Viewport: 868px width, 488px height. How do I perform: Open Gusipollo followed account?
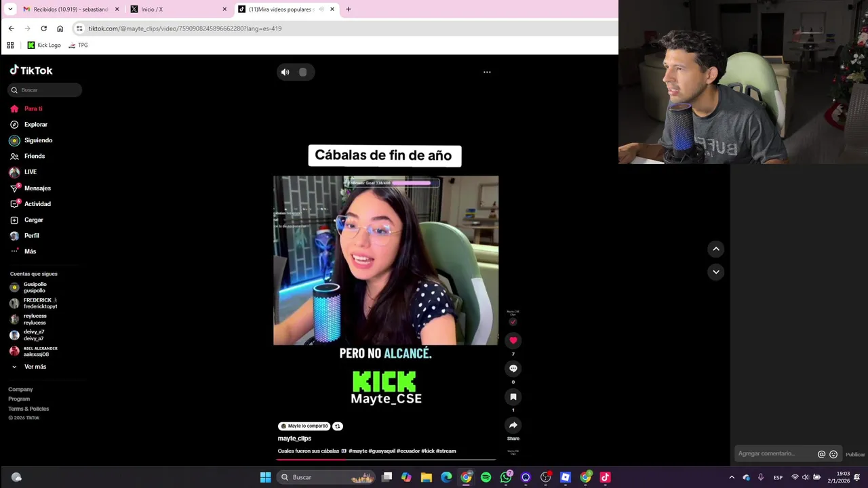[28, 287]
